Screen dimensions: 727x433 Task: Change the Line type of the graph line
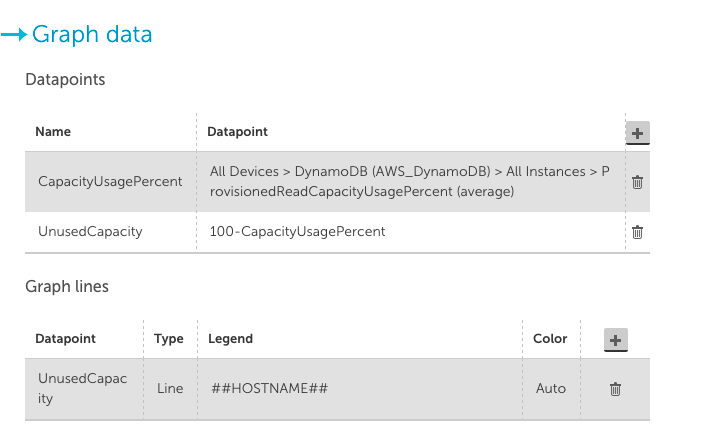click(x=170, y=388)
